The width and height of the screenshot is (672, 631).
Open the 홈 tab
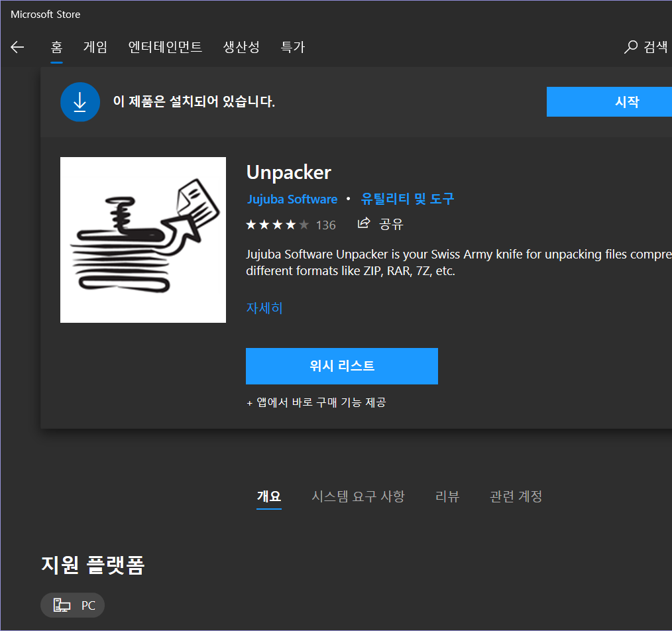tap(56, 47)
